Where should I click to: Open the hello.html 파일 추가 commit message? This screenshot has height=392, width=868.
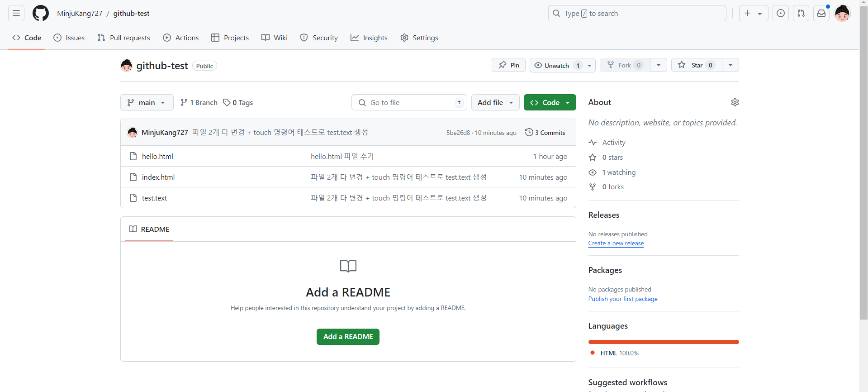point(342,156)
